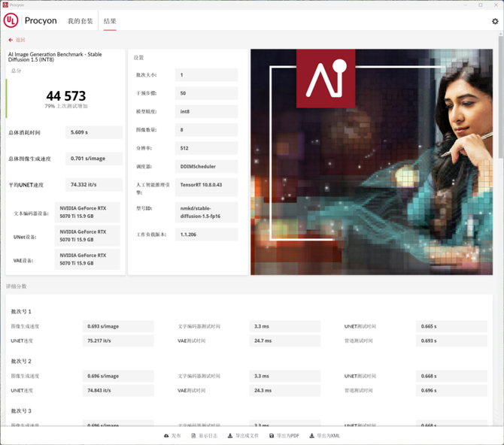Click the batch size field showing 1
The image size is (504, 445).
206,75
